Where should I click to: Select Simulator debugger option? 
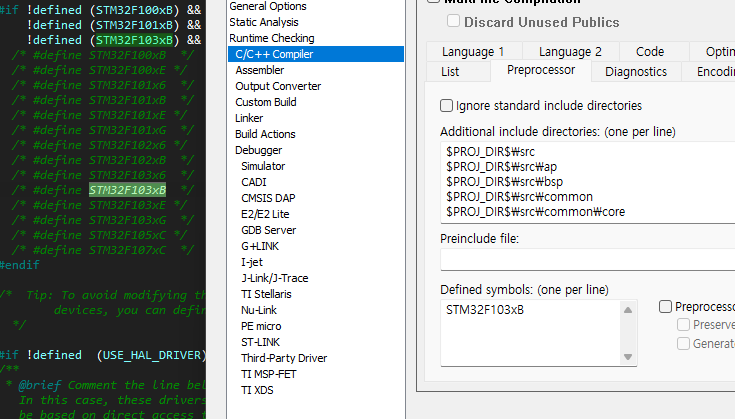tap(263, 166)
